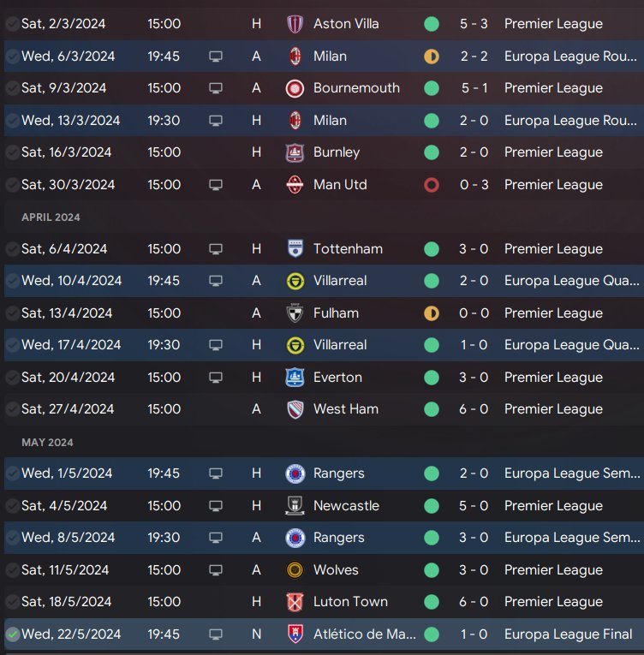
Task: Click the Man Utd club crest
Action: [x=295, y=185]
